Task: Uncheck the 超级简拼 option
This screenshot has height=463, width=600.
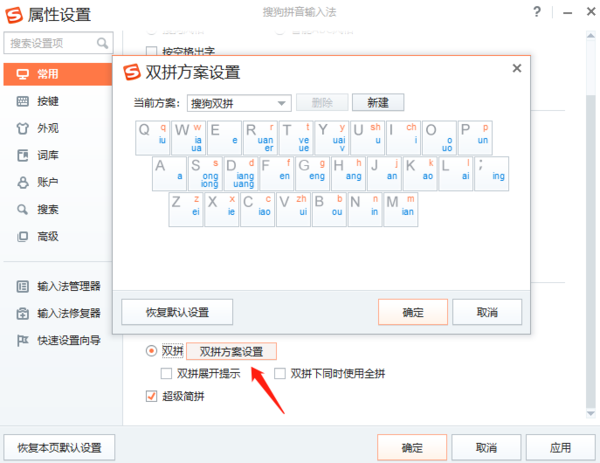Action: coord(152,396)
